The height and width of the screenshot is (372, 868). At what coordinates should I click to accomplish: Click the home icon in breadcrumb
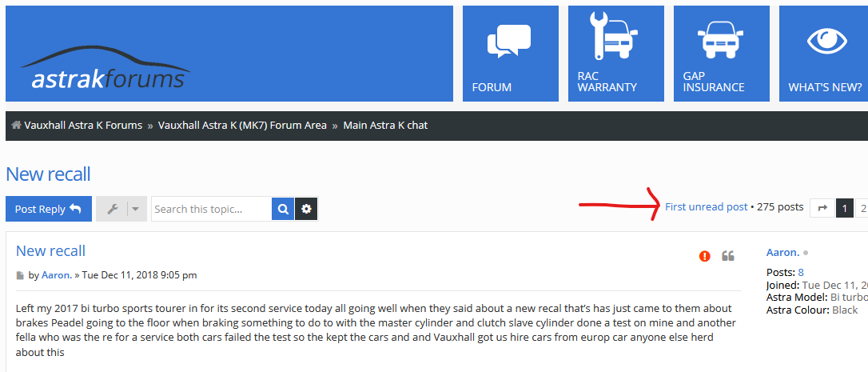17,126
